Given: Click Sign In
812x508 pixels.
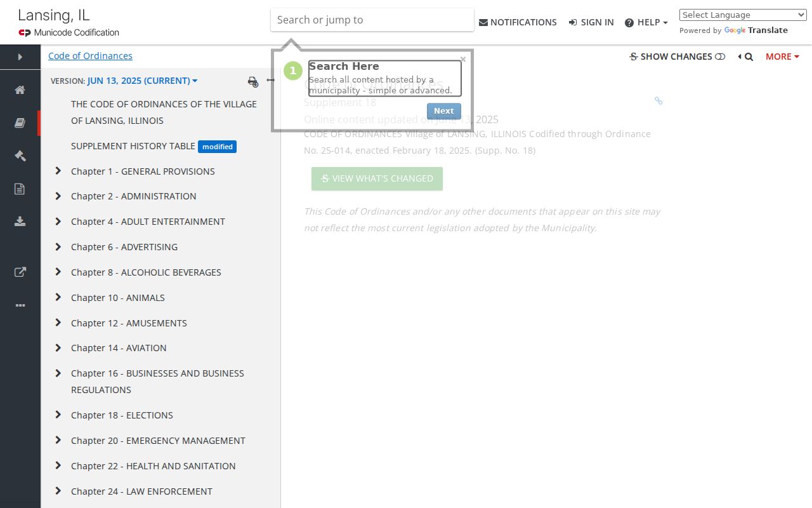Looking at the screenshot, I should (x=591, y=22).
